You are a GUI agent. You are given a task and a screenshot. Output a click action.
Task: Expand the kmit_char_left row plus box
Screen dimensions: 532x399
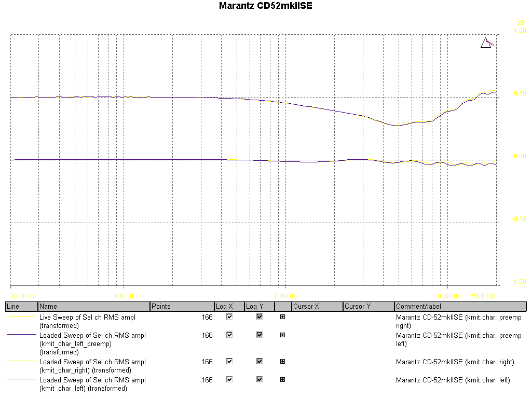click(282, 379)
